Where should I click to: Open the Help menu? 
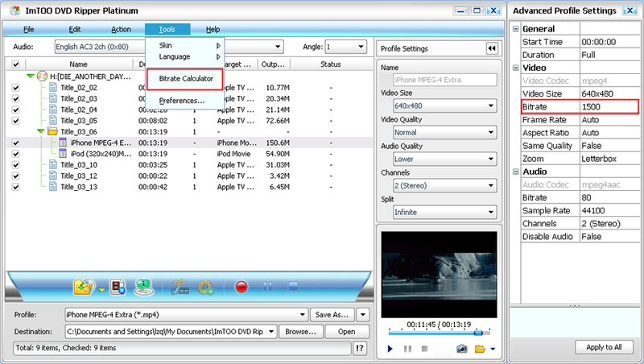point(213,29)
